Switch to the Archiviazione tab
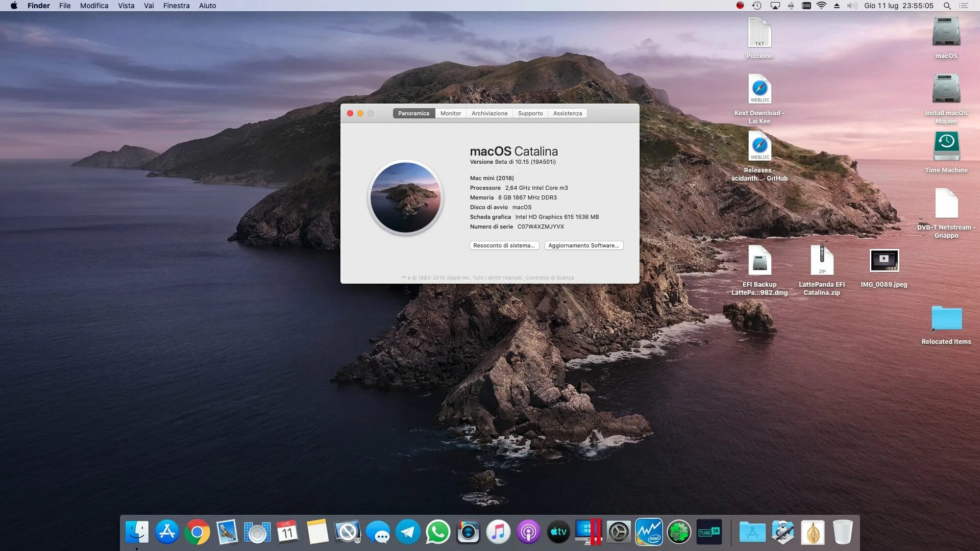This screenshot has height=551, width=980. (x=489, y=113)
